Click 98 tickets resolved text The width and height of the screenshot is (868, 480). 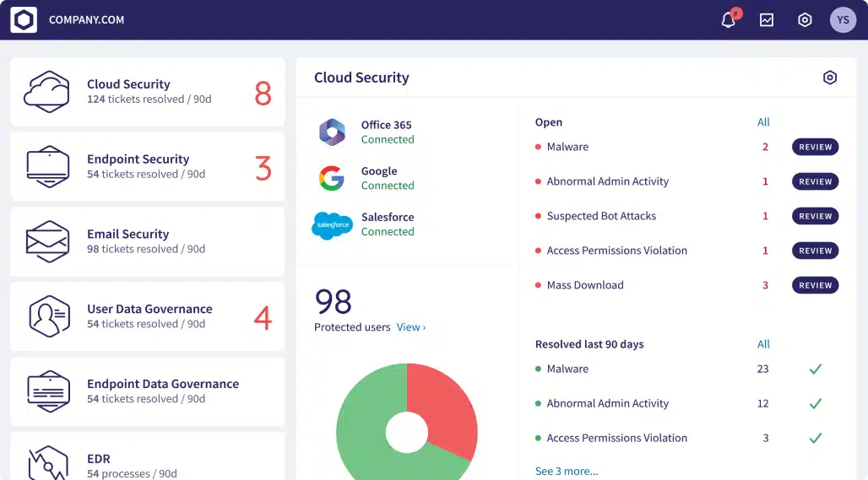click(x=146, y=249)
